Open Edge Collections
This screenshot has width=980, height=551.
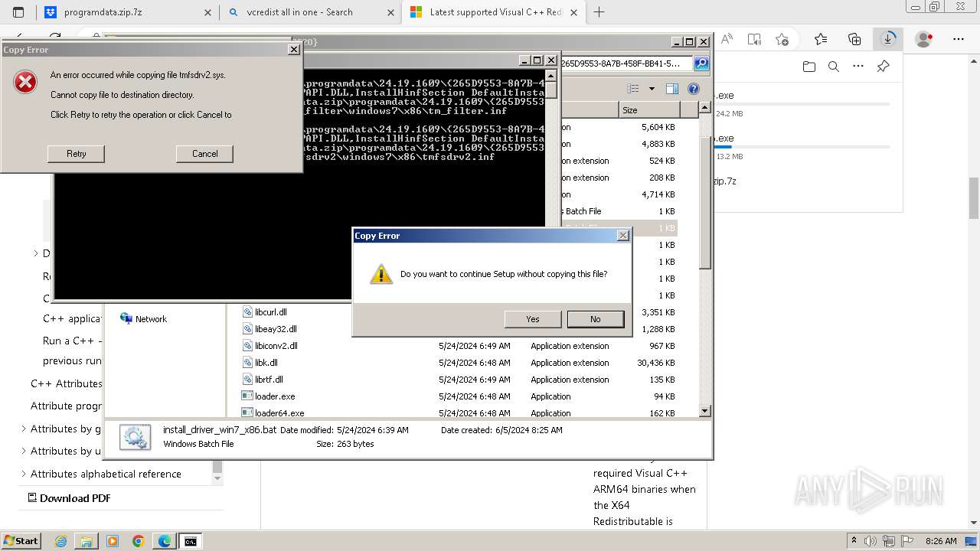tap(854, 39)
